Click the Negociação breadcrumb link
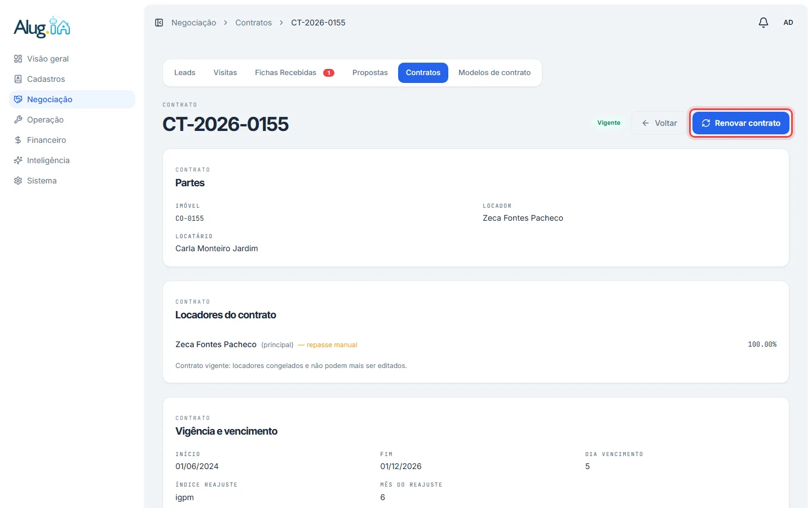Viewport: 812px width, 508px height. click(193, 23)
